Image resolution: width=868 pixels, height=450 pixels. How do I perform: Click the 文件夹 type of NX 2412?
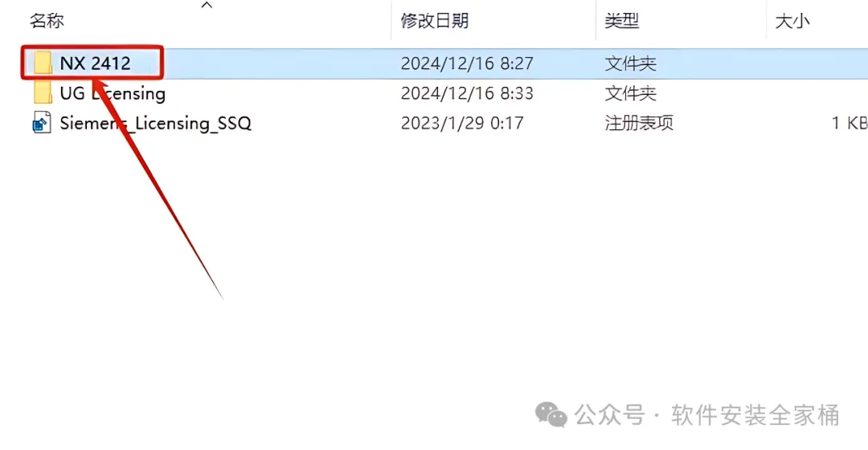coord(631,63)
